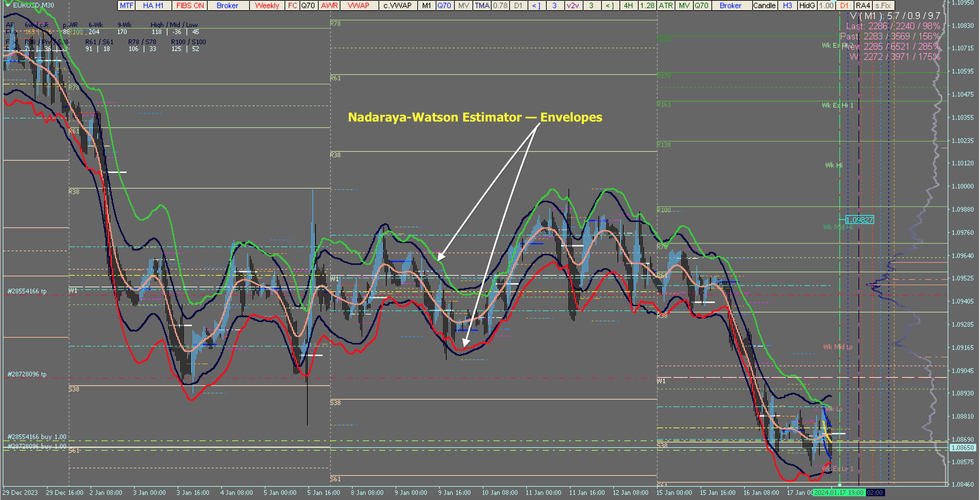Enable the red VWAP button
Screen dimensions: 980x500
point(358,5)
